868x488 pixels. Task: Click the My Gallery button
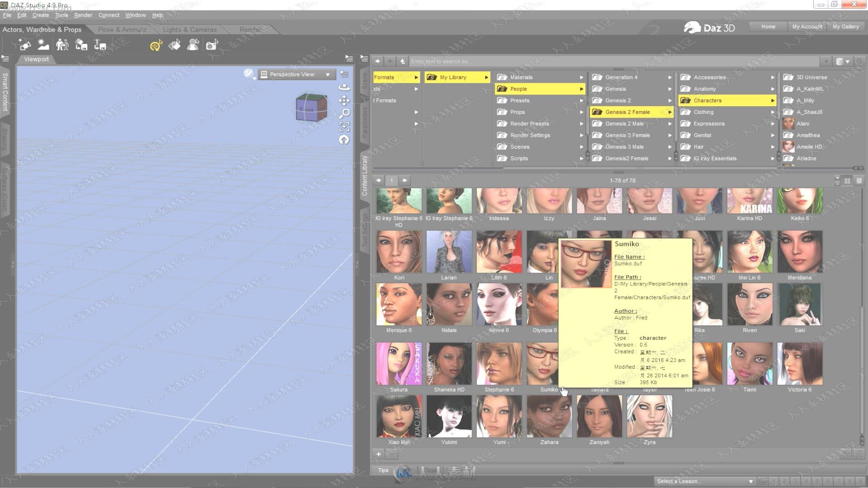pos(845,27)
